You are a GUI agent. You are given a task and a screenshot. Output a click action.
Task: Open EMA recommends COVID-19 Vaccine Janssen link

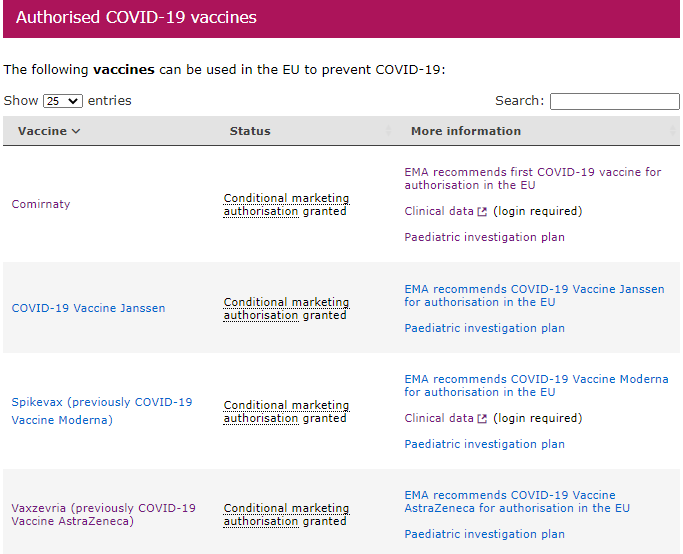534,296
